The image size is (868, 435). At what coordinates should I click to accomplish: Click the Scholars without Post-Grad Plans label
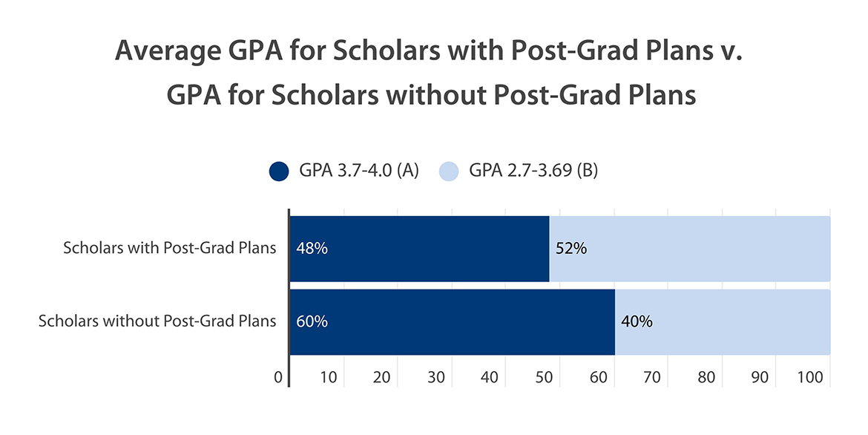point(157,321)
